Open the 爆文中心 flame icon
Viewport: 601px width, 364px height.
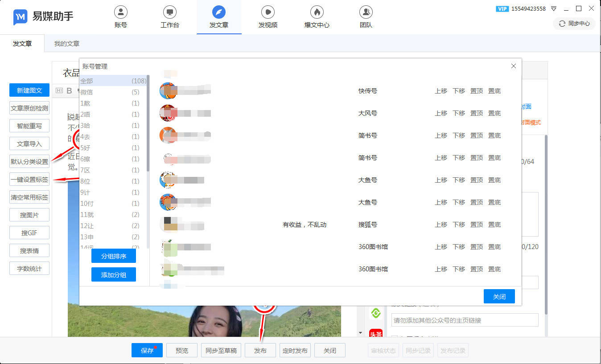[x=317, y=12]
